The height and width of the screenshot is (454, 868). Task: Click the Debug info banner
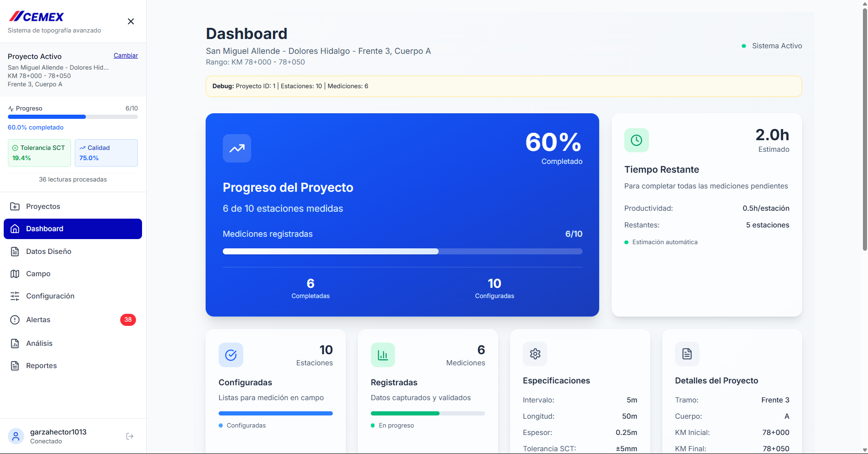(x=504, y=86)
